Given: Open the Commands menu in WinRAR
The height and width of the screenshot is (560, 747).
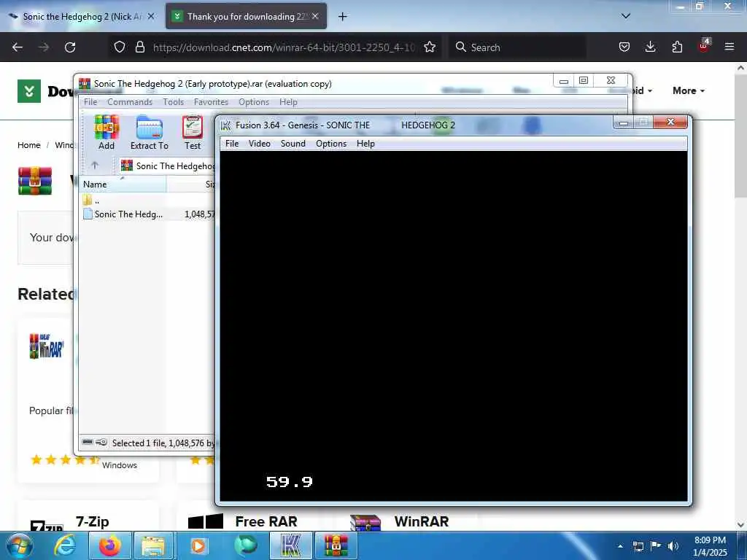Looking at the screenshot, I should pos(130,102).
